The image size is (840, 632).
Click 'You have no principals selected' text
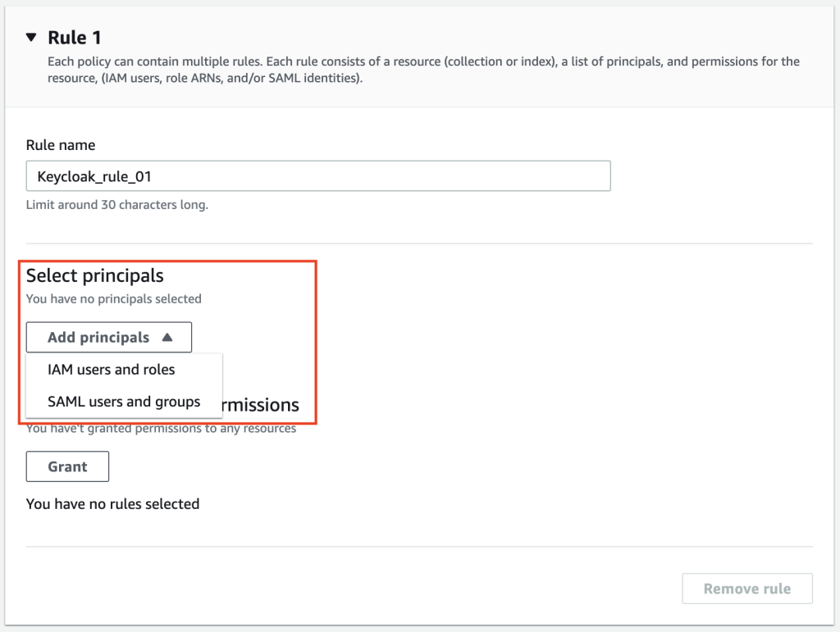pos(113,298)
